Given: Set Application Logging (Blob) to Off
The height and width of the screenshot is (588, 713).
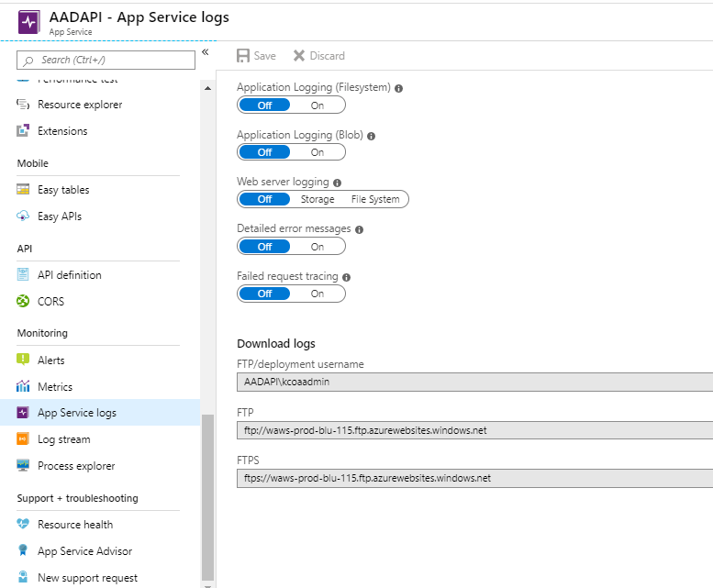Looking at the screenshot, I should pos(264,152).
